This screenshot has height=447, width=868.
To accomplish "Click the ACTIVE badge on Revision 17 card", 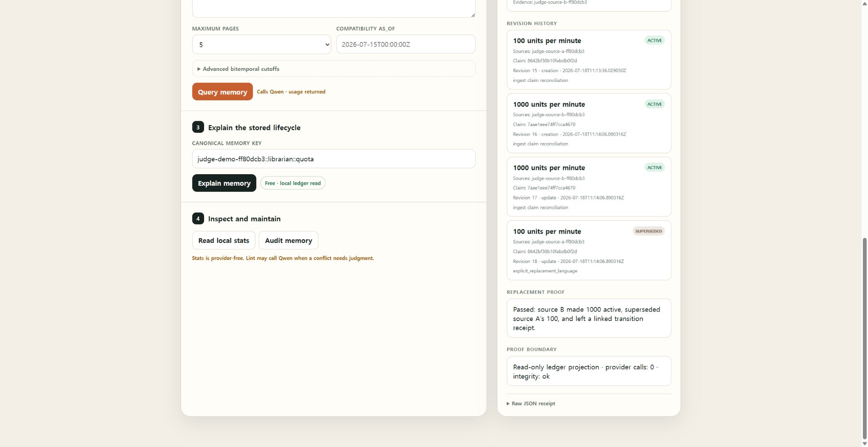I will point(654,167).
